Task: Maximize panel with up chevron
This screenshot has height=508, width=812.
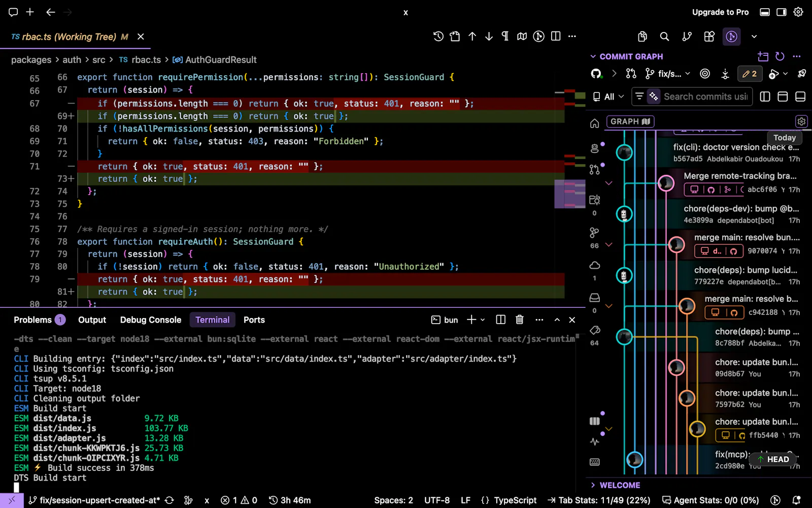Action: click(x=557, y=320)
